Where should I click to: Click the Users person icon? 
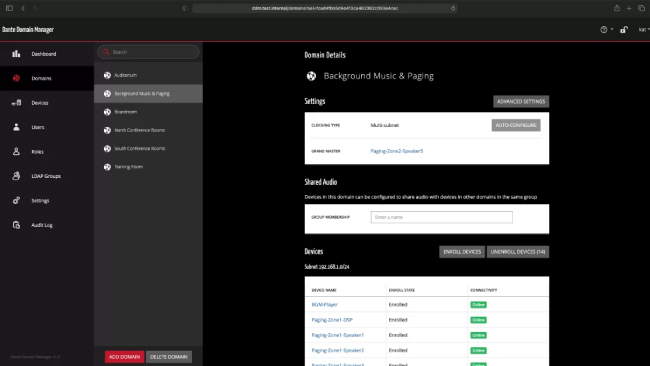pyautogui.click(x=16, y=127)
